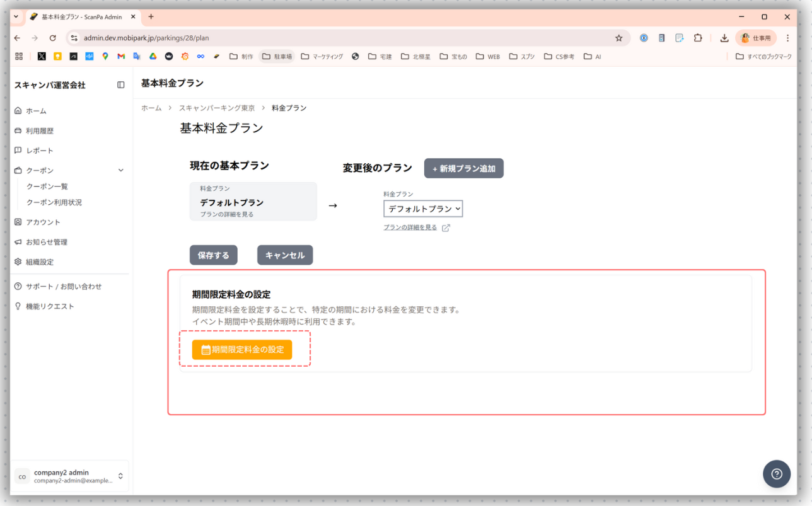This screenshot has height=506, width=812.
Task: Open the Gmail bookmark icon
Action: point(121,57)
